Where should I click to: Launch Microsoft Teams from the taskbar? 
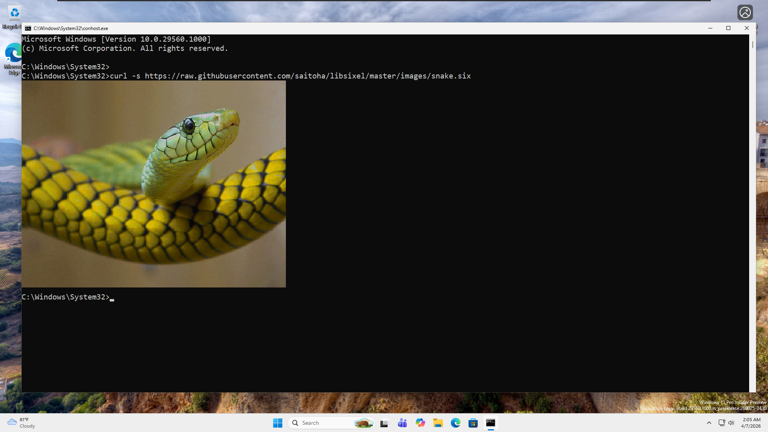(402, 423)
